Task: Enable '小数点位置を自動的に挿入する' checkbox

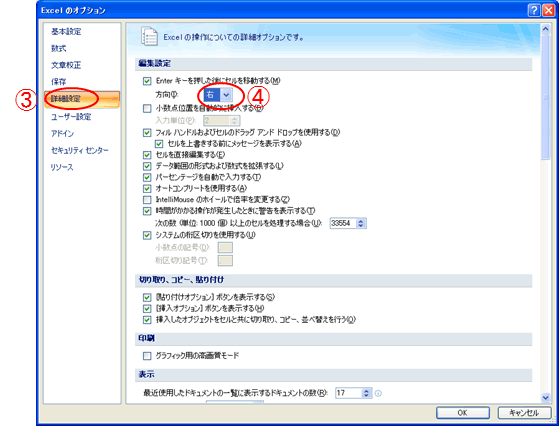Action: click(147, 108)
